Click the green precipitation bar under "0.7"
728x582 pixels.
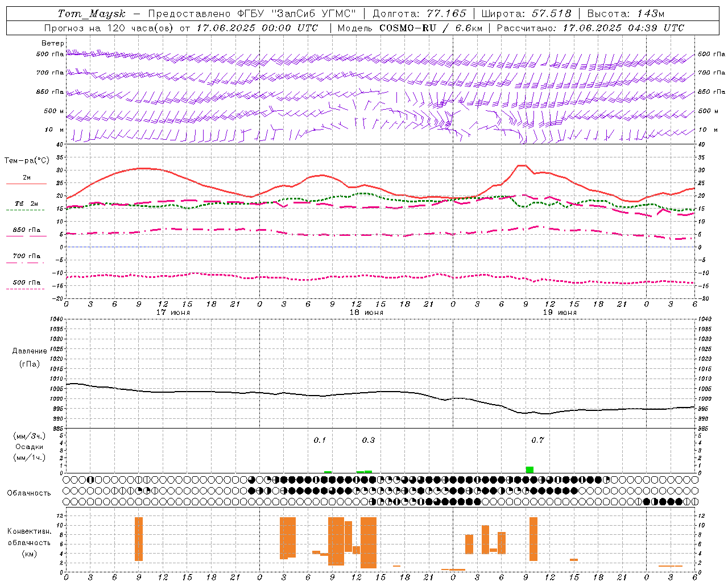point(530,469)
